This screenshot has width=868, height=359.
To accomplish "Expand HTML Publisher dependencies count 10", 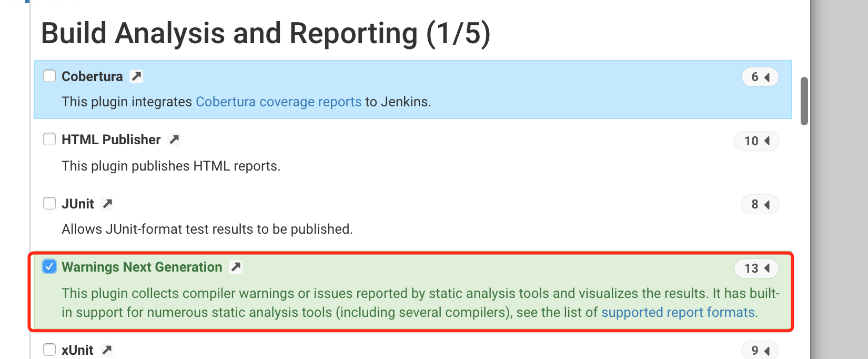I will [x=756, y=141].
